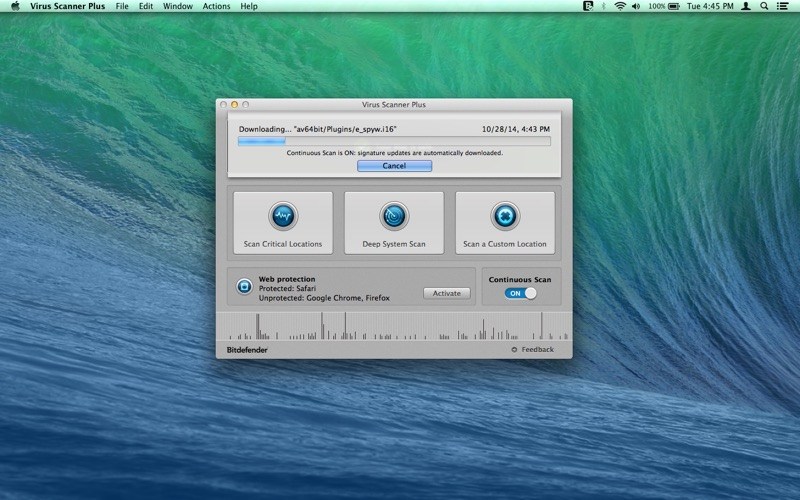Open Scan a Custom Location
The width and height of the screenshot is (800, 500).
[x=505, y=223]
